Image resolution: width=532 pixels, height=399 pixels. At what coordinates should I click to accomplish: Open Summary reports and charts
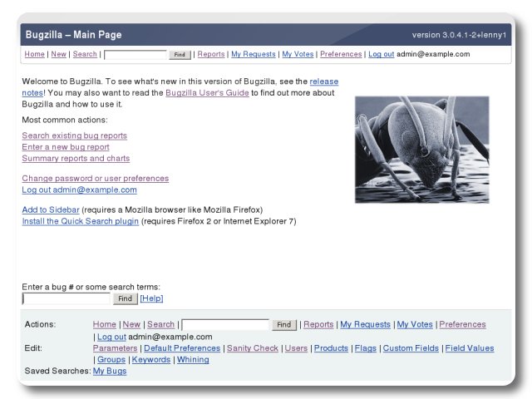(x=76, y=158)
